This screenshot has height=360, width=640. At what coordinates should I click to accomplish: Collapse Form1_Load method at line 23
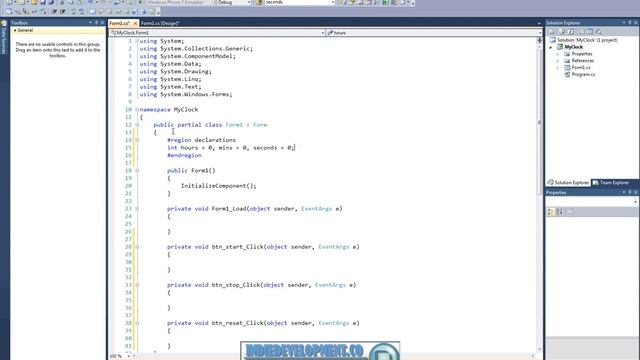[x=137, y=209]
